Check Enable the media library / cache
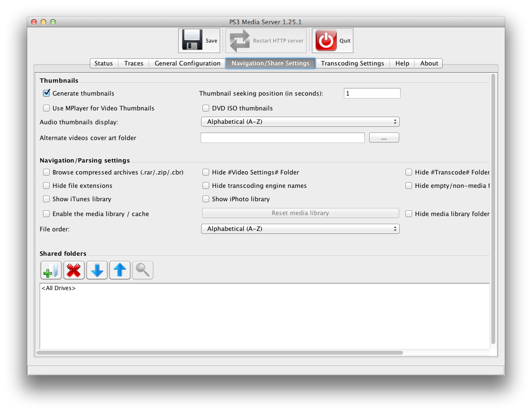Screen dimensions: 532x413 pos(46,214)
